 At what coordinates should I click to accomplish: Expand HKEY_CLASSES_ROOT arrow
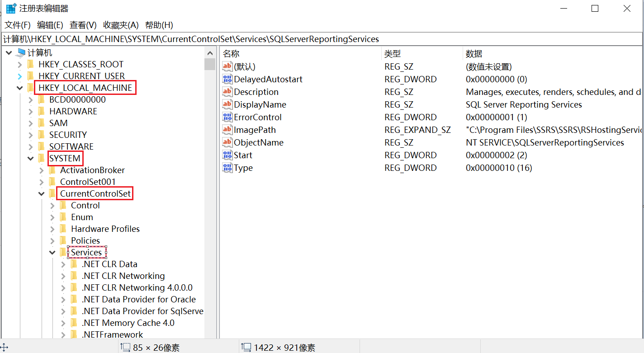(19, 64)
